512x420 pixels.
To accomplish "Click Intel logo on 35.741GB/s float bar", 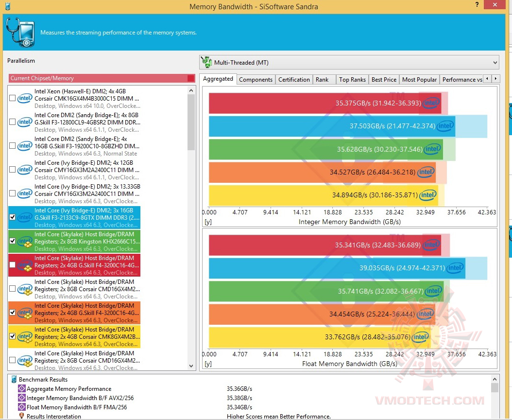I will pyautogui.click(x=434, y=291).
